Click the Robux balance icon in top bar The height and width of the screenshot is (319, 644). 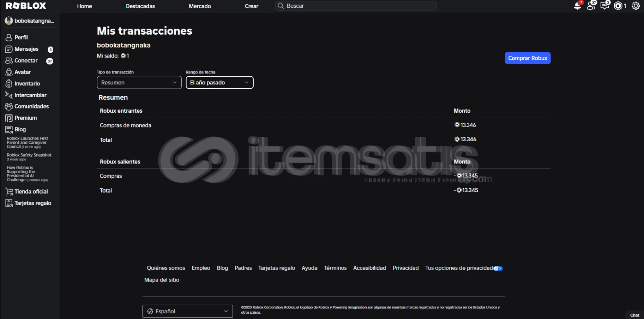[x=618, y=6]
